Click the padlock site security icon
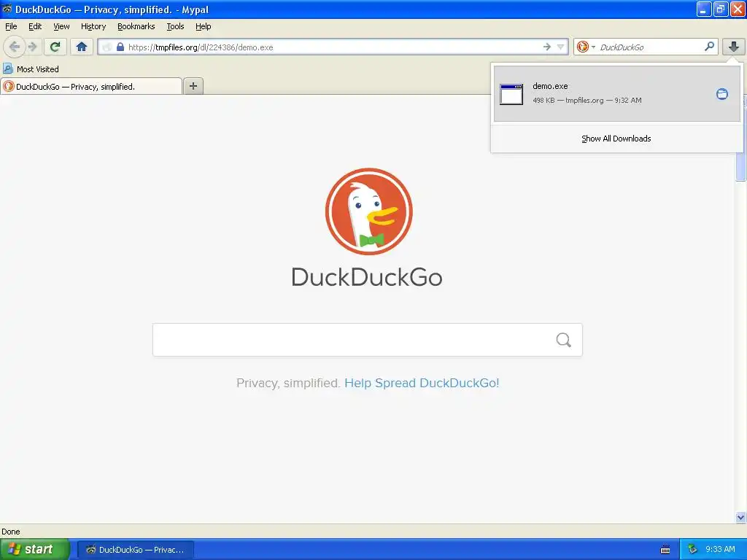This screenshot has width=747, height=560. 120,47
